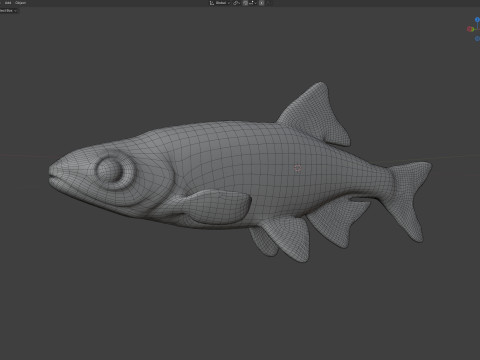Click the blue Z axis on navigation gizmo
This screenshot has height=360, width=480.
coord(477,20)
